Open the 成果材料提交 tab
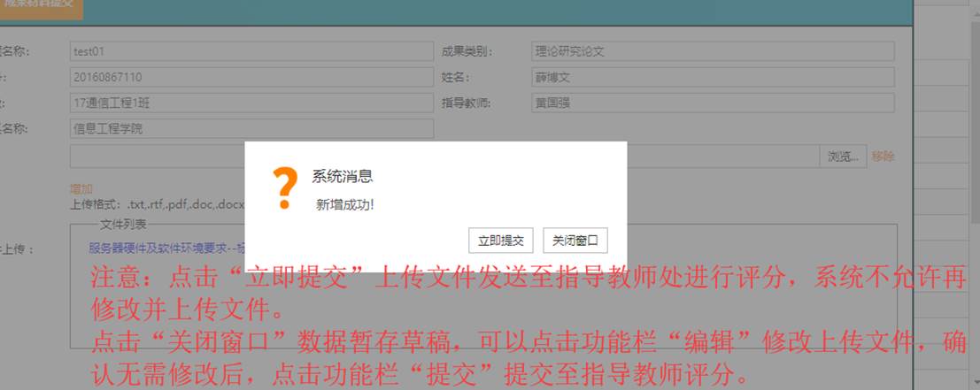Viewport: 980px width, 390px height. (41, 5)
